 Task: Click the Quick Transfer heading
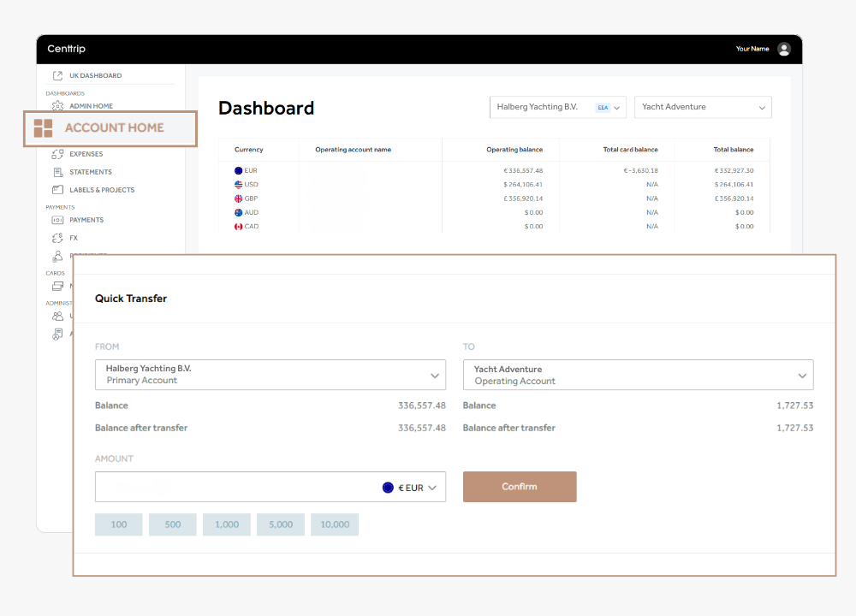[x=131, y=299]
